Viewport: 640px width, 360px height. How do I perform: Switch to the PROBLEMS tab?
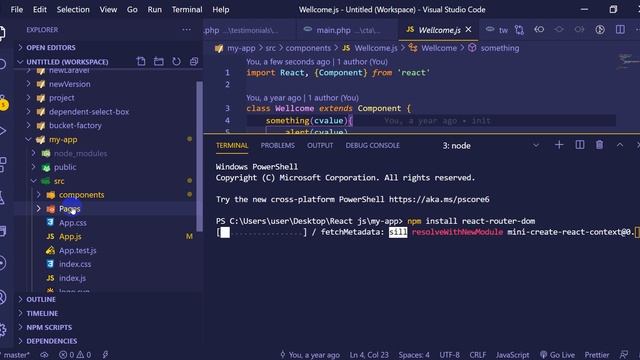[x=278, y=145]
